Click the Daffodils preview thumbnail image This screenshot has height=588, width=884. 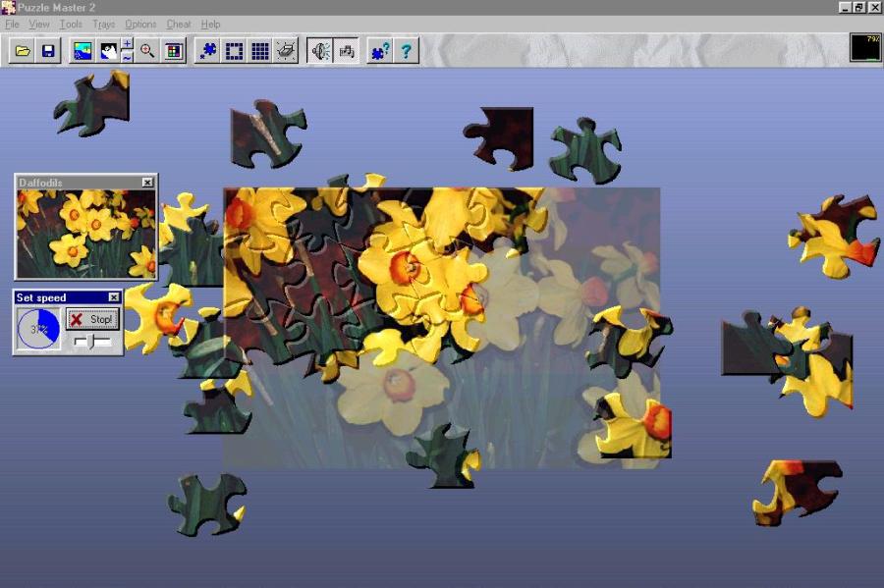[85, 234]
